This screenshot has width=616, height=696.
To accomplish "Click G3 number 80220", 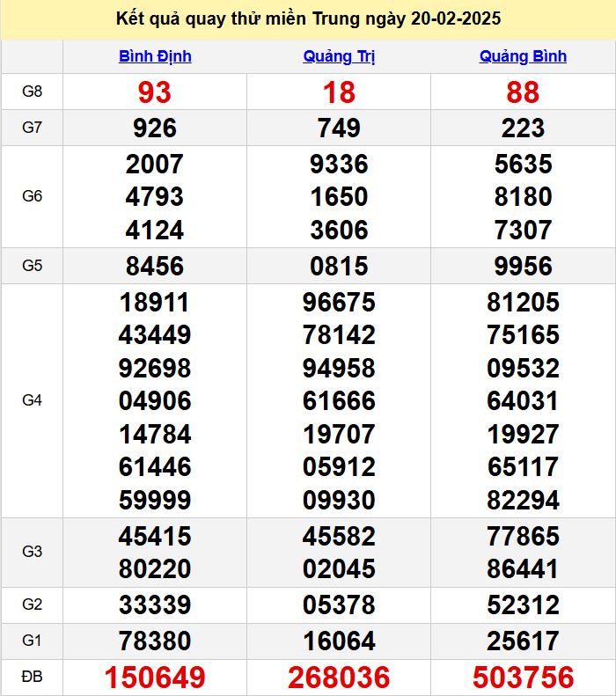I will click(155, 569).
